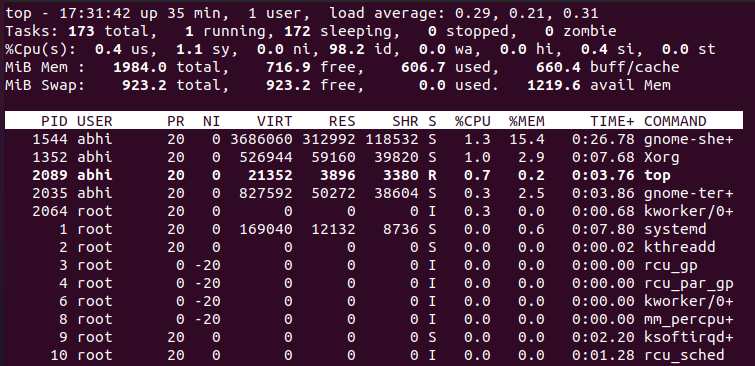Click the 172 sleeping tasks count
This screenshot has width=755, height=366.
click(x=297, y=31)
